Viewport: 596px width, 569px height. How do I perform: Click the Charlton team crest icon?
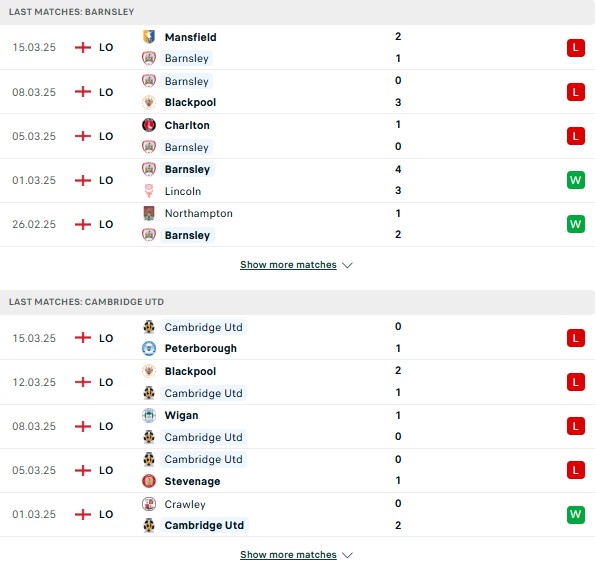pos(149,125)
